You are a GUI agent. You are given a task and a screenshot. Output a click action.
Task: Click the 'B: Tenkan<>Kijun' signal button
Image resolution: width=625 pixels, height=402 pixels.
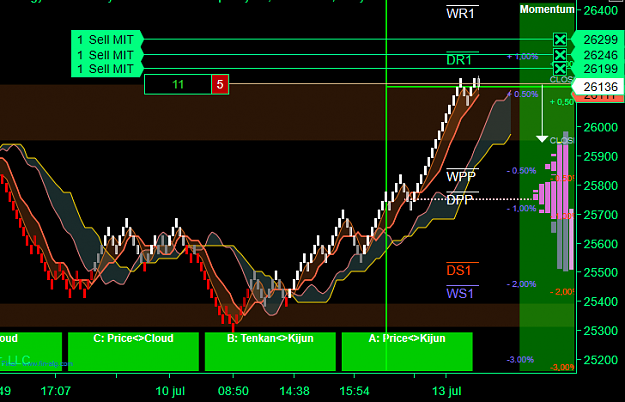(x=270, y=351)
